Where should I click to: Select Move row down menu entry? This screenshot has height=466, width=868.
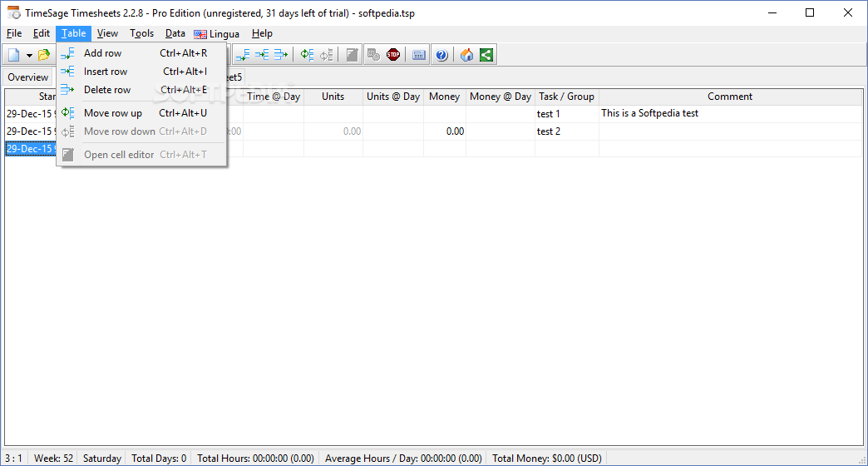(x=141, y=131)
